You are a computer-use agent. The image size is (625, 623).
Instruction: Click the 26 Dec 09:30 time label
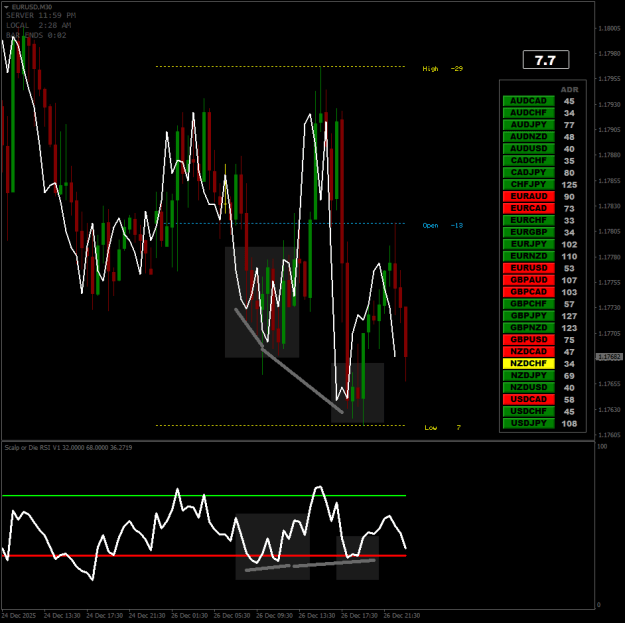tap(274, 616)
